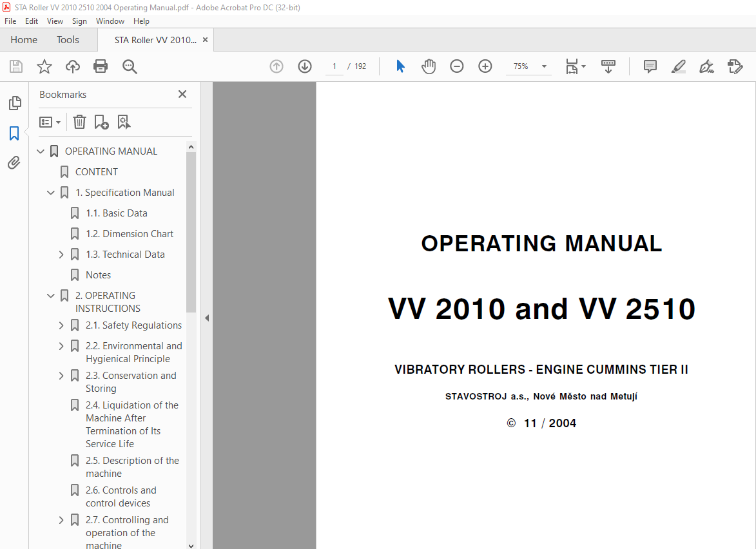Open the View menu
Viewport: 756px width, 549px height.
click(x=55, y=21)
